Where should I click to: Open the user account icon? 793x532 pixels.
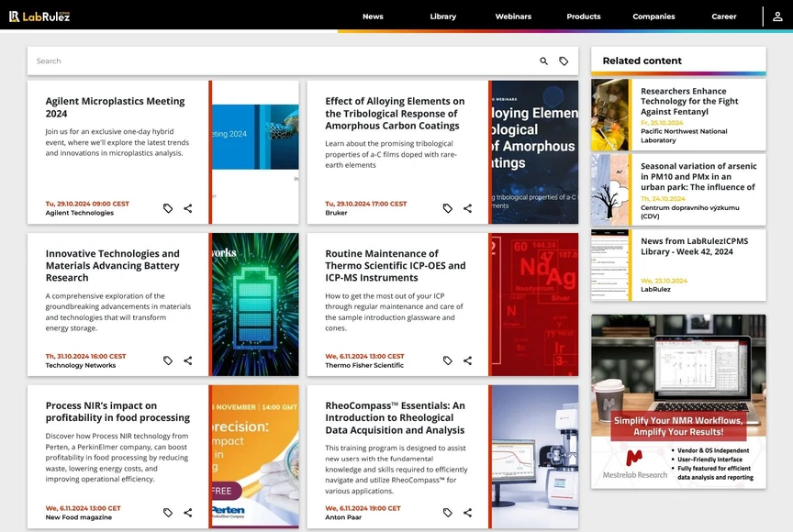(x=777, y=17)
